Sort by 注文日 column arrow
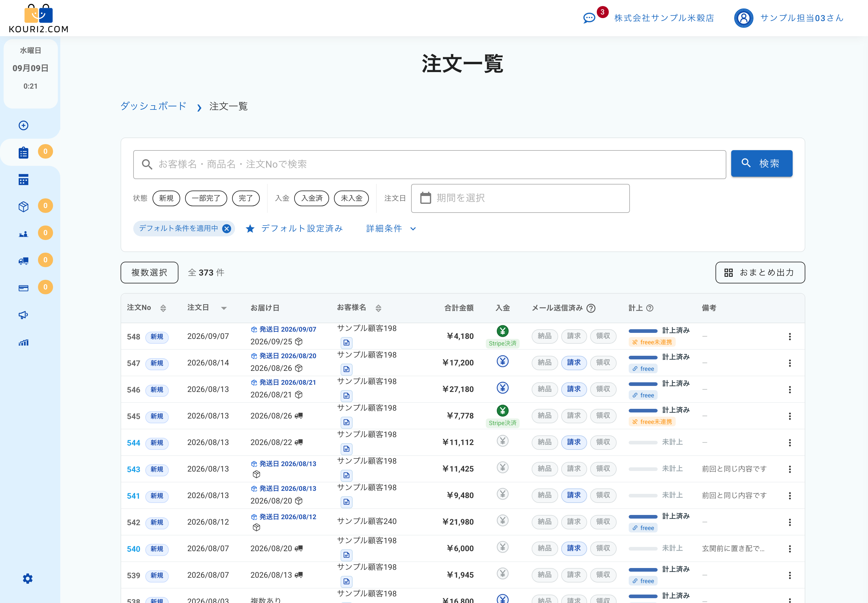 pos(224,308)
